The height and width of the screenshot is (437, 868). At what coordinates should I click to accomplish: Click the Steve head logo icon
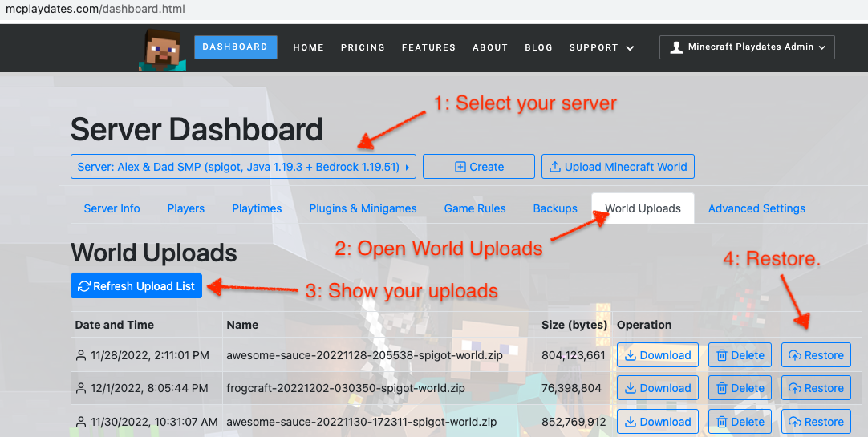coord(160,50)
